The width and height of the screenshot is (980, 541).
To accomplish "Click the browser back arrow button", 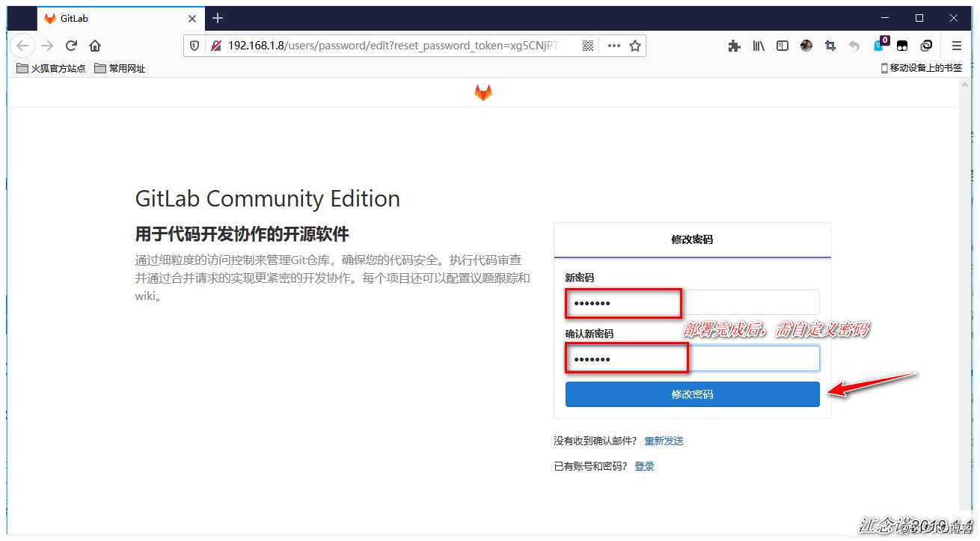I will [x=22, y=46].
